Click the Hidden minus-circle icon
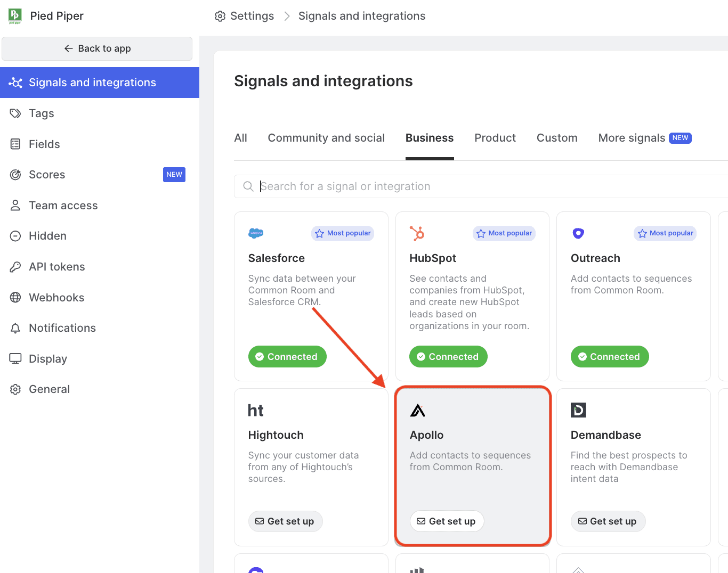This screenshot has height=573, width=728. (15, 236)
